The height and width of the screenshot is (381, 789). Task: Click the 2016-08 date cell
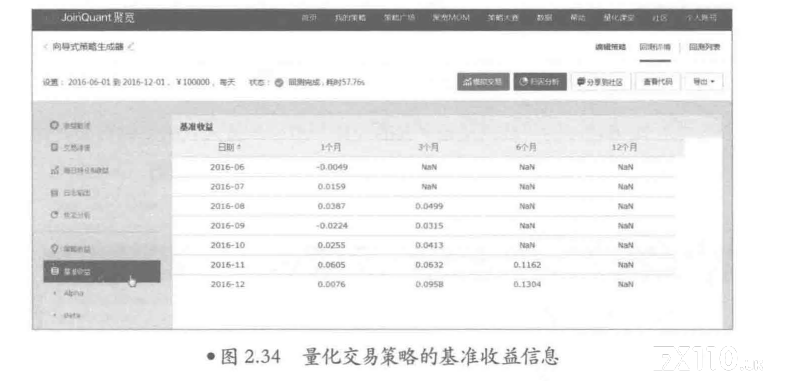pyautogui.click(x=227, y=206)
